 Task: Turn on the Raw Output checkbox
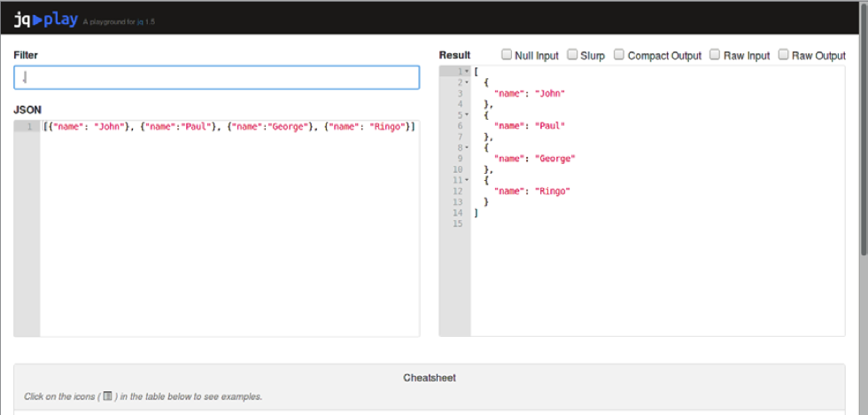(783, 55)
